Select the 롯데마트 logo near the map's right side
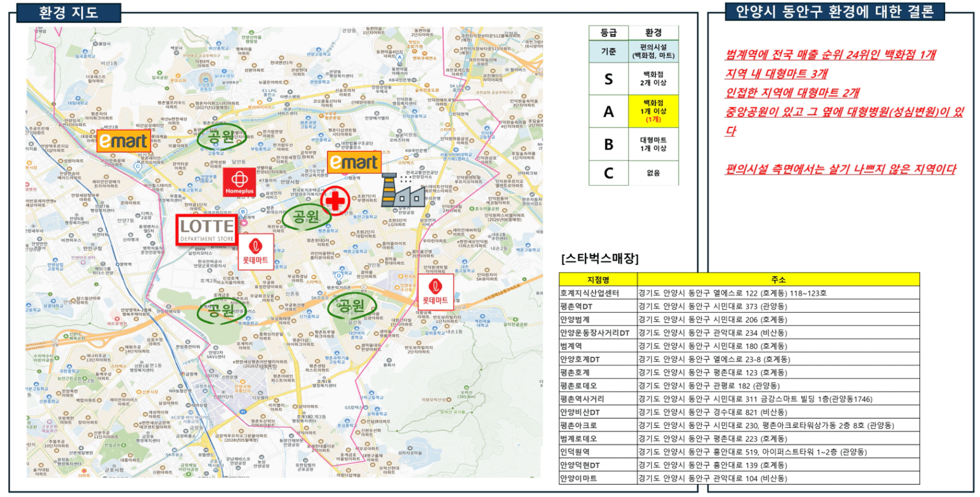This screenshot has height=497, width=980. coord(435,292)
